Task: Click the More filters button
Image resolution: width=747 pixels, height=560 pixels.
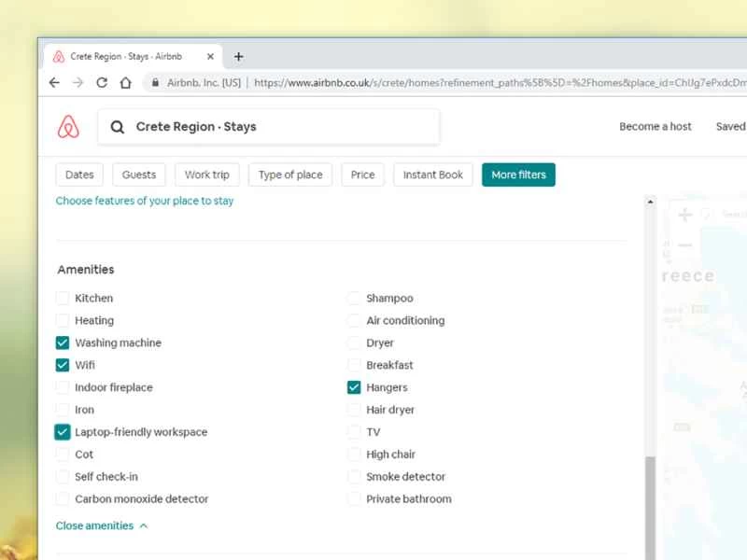Action: 518,175
